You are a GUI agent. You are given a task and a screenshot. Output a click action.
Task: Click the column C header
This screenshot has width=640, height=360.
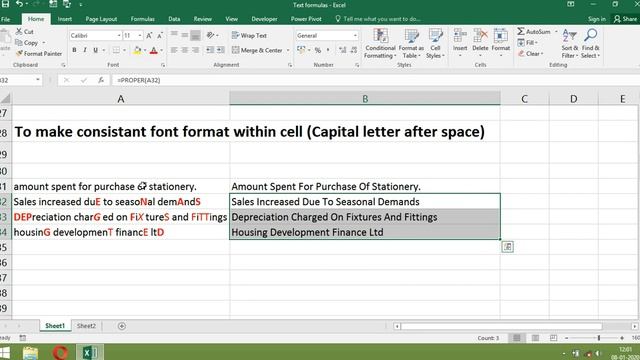(x=524, y=99)
